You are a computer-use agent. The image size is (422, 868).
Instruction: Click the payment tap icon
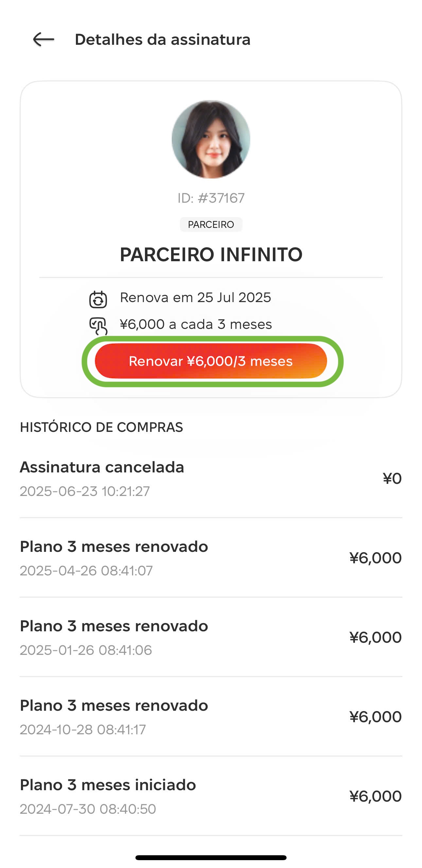[98, 326]
